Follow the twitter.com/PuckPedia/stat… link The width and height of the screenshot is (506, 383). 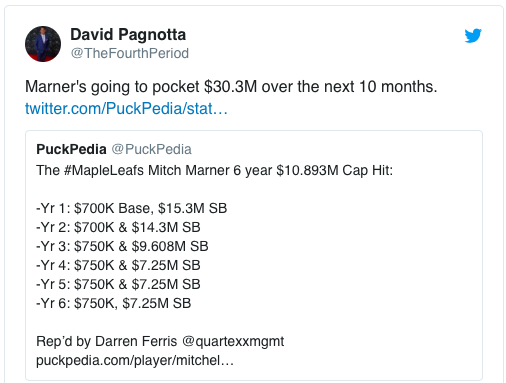126,108
